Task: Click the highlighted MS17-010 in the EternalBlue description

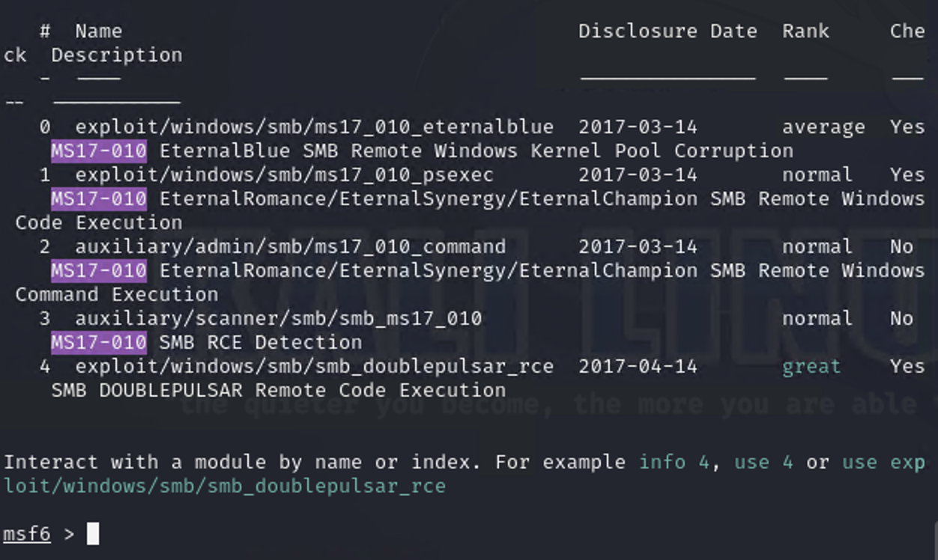Action: point(99,151)
